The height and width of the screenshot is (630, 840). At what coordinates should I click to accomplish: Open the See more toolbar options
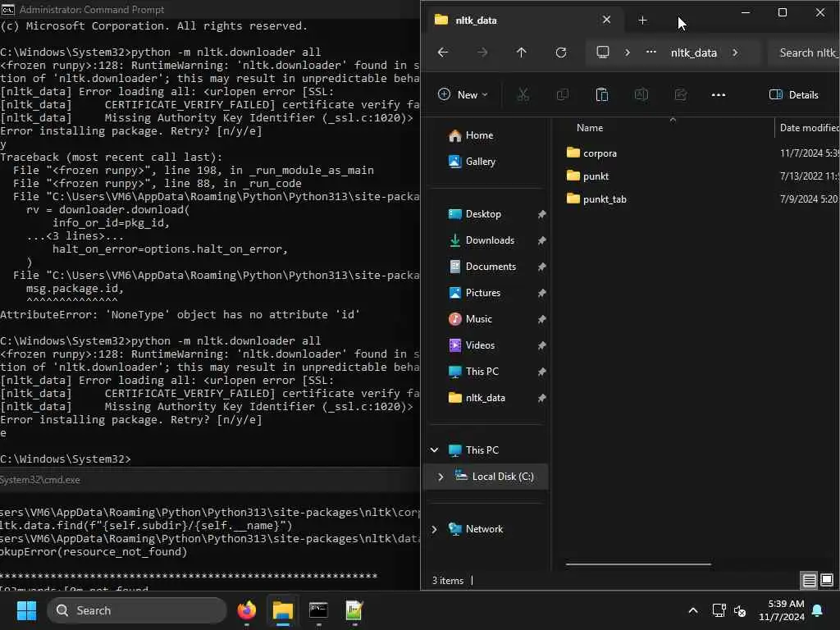[719, 95]
